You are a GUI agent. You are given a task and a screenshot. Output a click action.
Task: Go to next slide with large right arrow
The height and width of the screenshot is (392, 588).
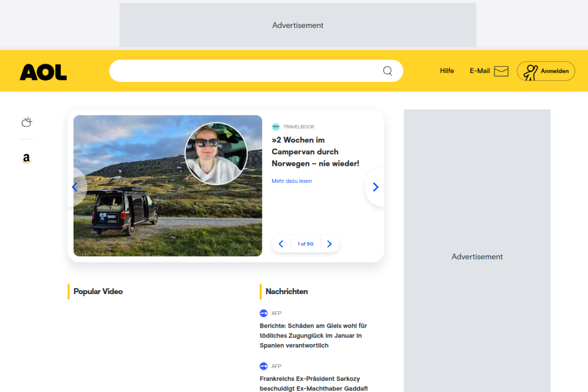click(375, 187)
